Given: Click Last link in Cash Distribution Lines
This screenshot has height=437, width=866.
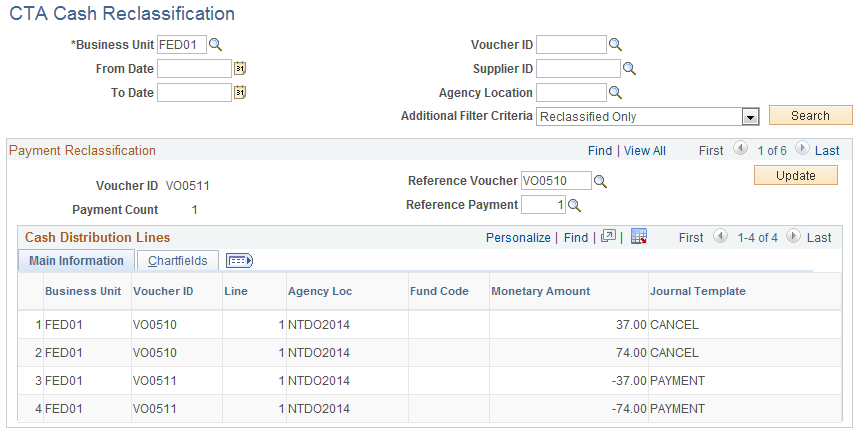Looking at the screenshot, I should [819, 238].
